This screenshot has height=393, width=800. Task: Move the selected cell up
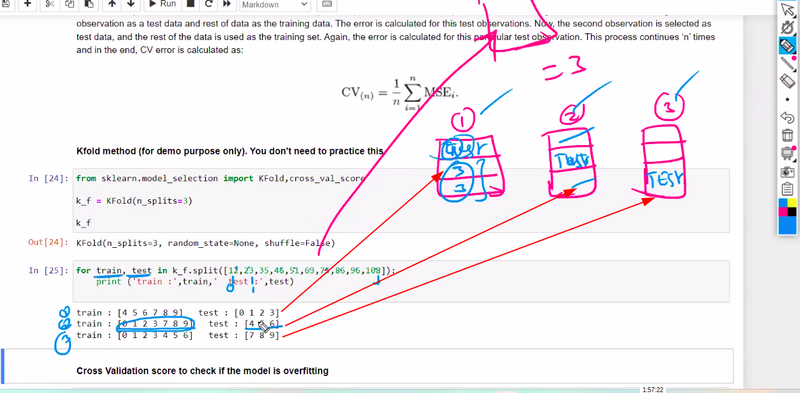tap(112, 4)
